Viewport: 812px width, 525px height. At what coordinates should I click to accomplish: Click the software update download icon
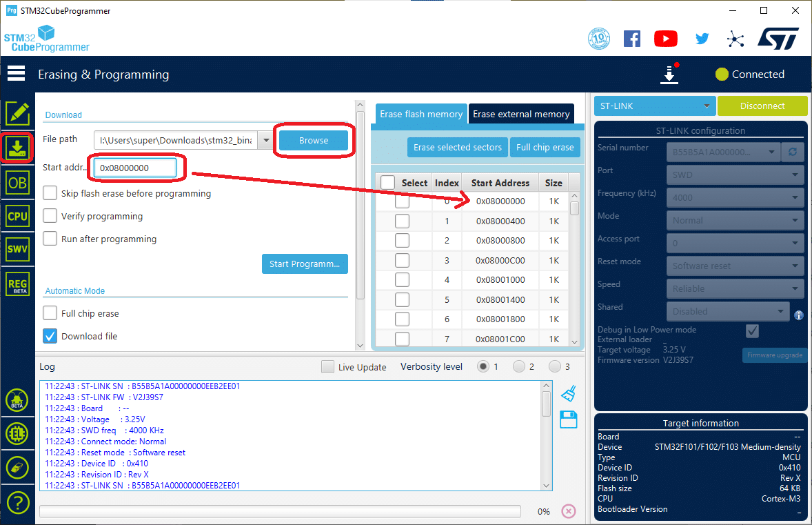coord(669,73)
